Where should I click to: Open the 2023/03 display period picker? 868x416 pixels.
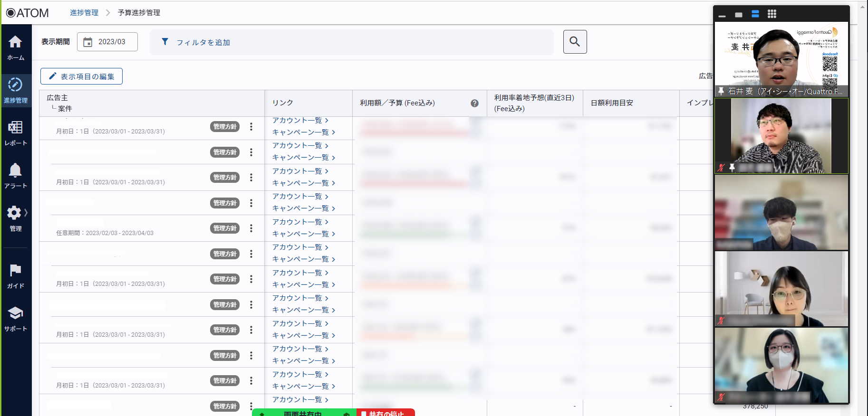click(x=107, y=42)
